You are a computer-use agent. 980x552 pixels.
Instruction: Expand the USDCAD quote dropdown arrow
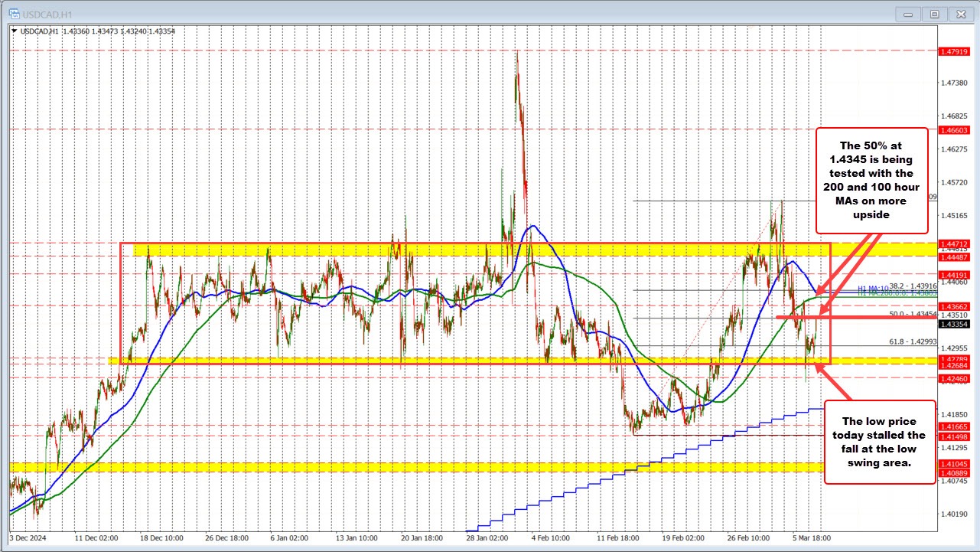pyautogui.click(x=15, y=31)
